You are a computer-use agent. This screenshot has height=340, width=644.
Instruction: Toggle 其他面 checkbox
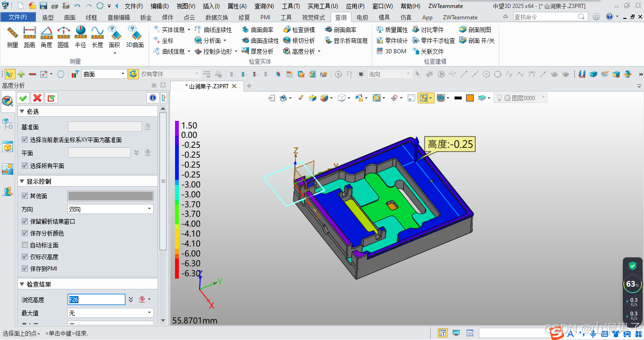pyautogui.click(x=25, y=196)
